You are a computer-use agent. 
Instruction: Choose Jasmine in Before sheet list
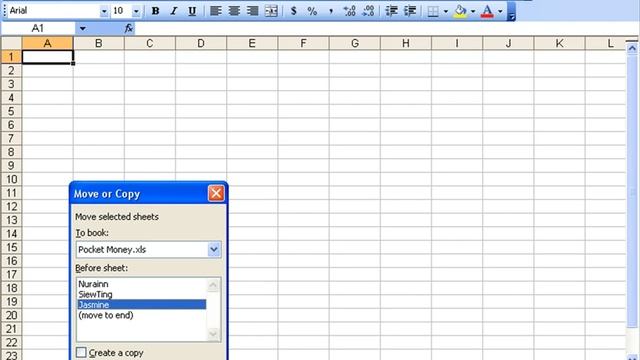tap(142, 304)
